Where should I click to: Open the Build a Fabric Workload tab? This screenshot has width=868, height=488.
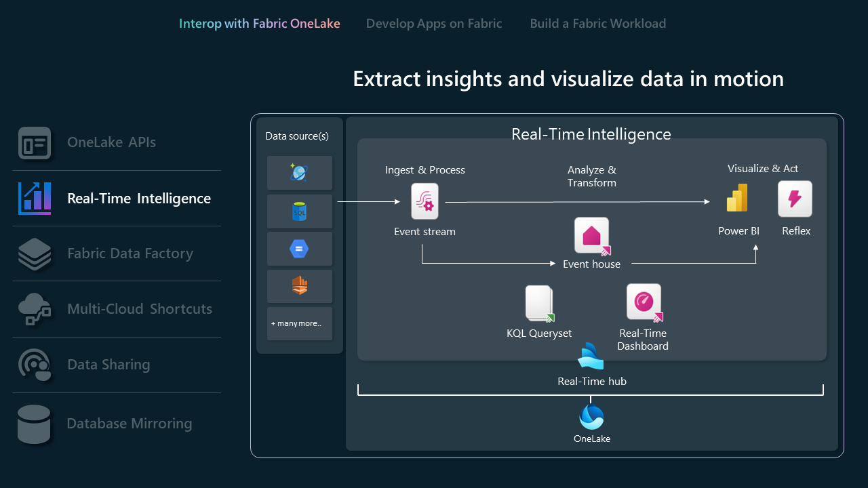pyautogui.click(x=597, y=23)
